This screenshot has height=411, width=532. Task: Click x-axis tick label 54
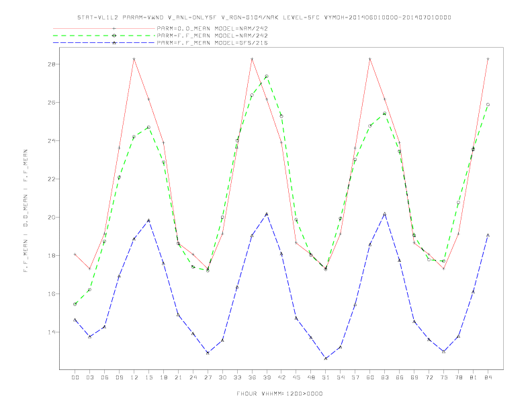(341, 377)
